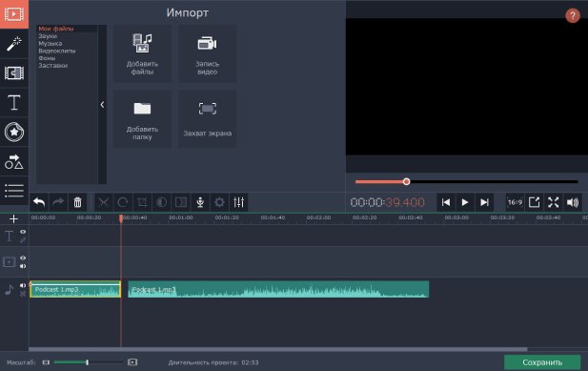Select Видеоклипы category
The width and height of the screenshot is (588, 371).
coord(56,51)
